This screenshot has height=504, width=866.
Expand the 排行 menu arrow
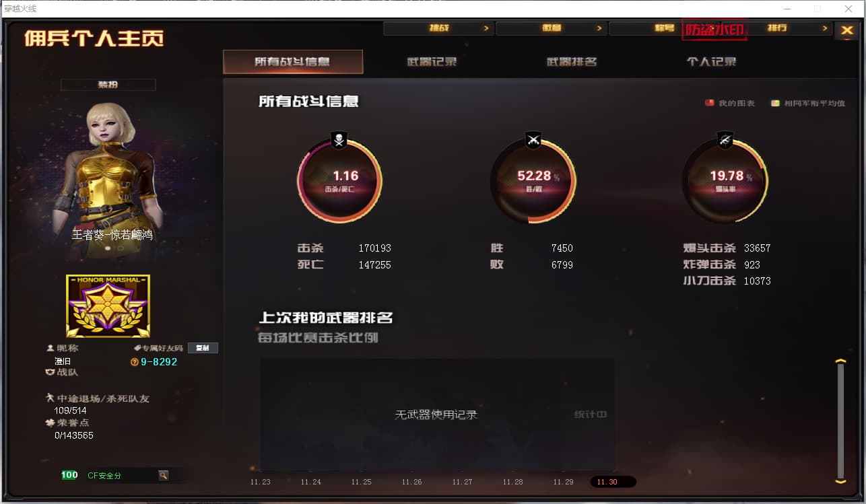(825, 28)
